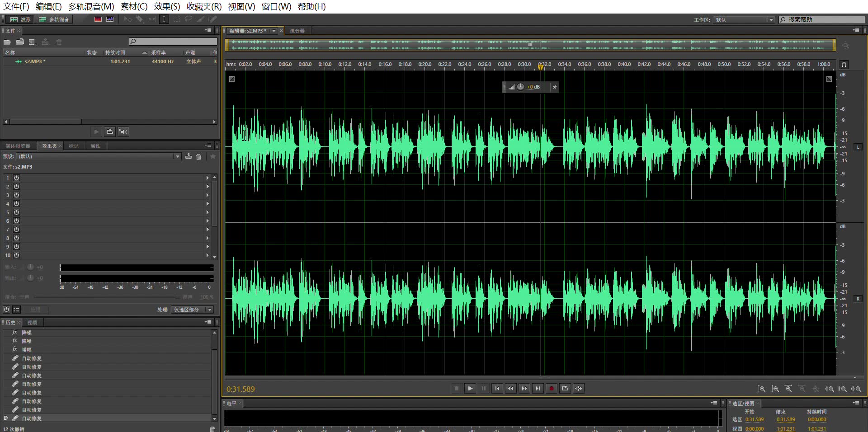Show the spectral frequency display
The height and width of the screenshot is (432, 868).
[x=98, y=19]
